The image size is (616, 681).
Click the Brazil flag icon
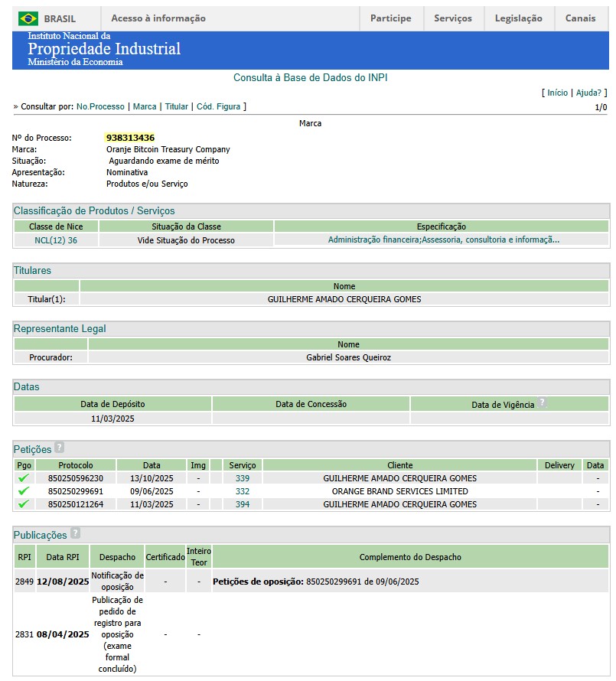click(x=28, y=18)
